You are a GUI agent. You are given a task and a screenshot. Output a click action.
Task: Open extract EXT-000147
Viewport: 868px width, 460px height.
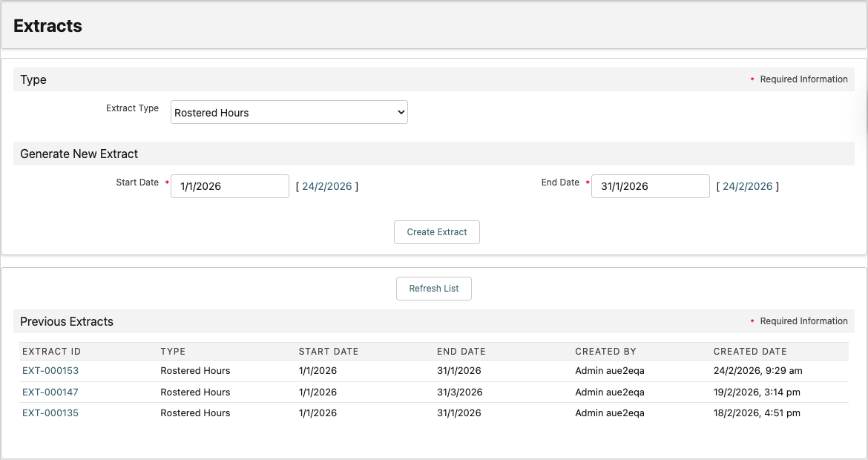(50, 392)
